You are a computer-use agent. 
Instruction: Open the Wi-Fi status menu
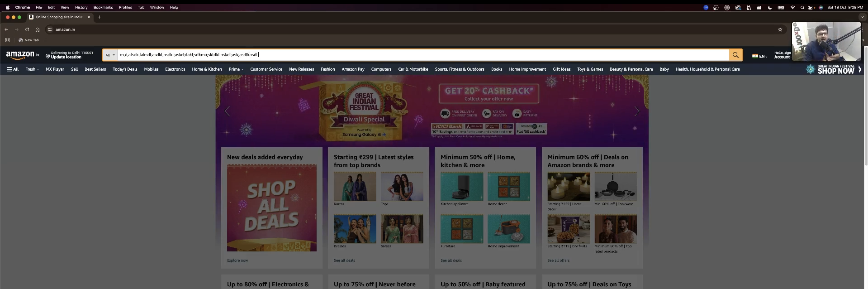click(792, 7)
